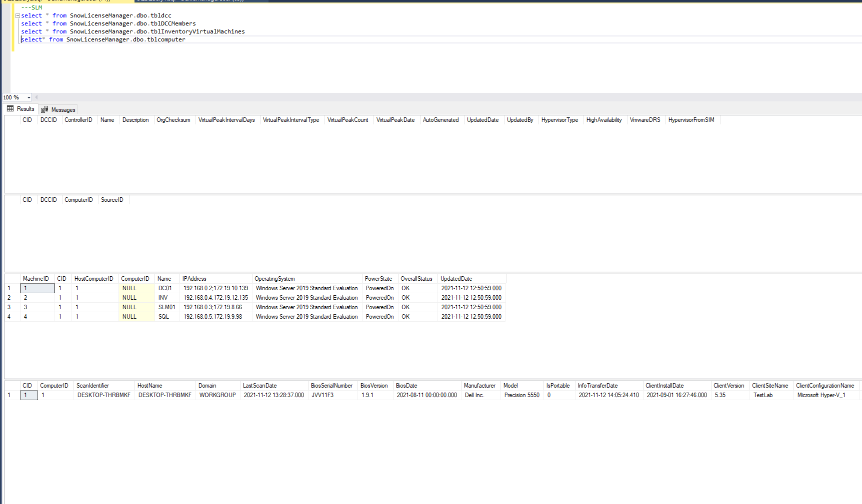
Task: Select the OperatingSystem column header
Action: click(x=274, y=279)
